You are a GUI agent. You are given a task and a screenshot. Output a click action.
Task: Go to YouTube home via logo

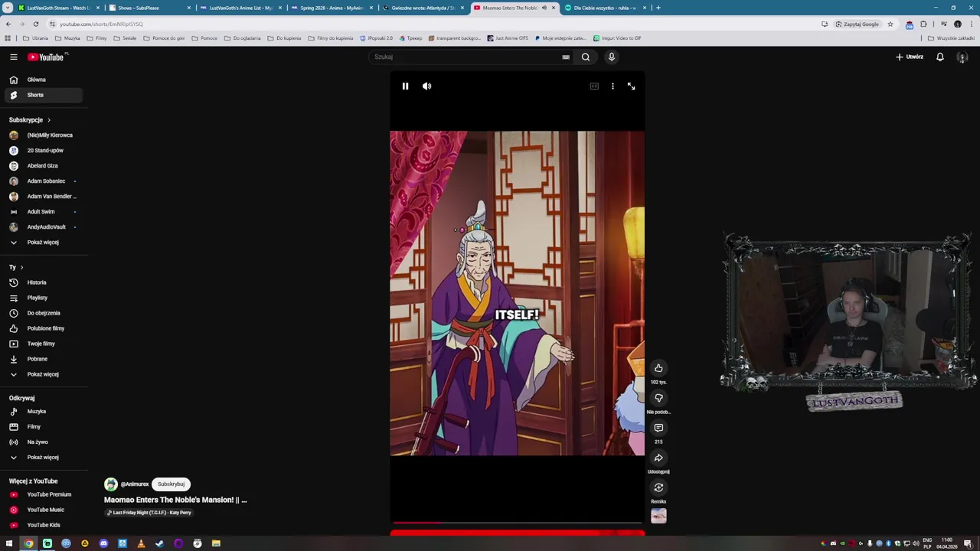pyautogui.click(x=47, y=57)
